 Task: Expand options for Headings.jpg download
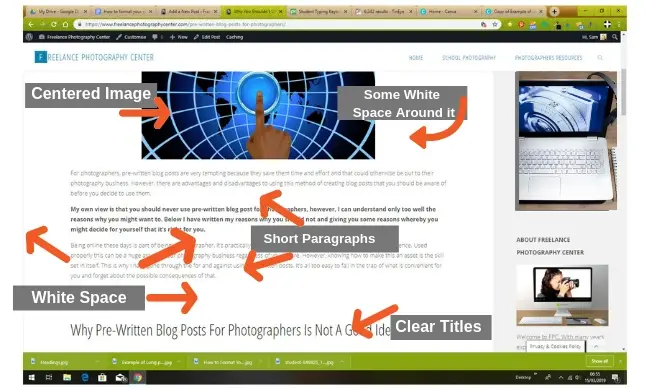tap(97, 362)
